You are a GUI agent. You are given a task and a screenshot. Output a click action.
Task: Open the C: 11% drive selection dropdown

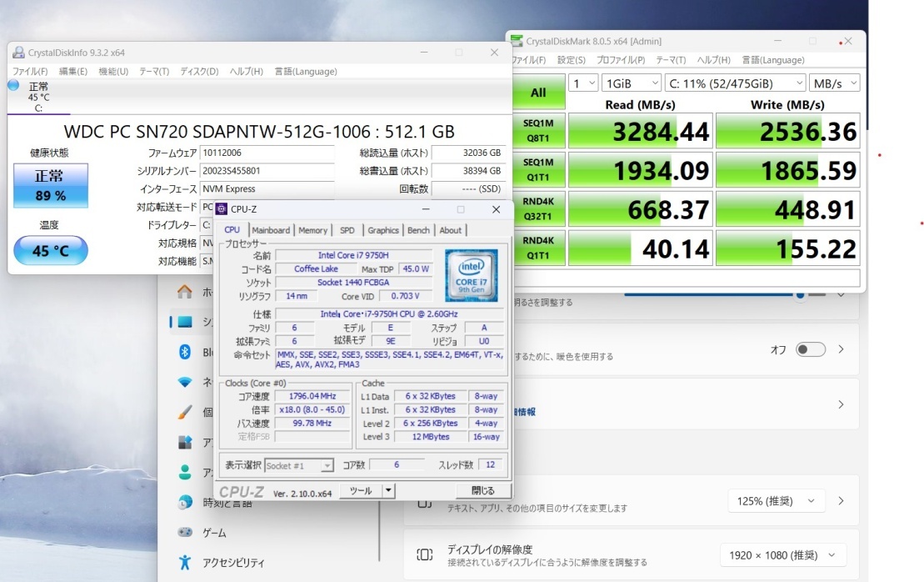[x=735, y=83]
